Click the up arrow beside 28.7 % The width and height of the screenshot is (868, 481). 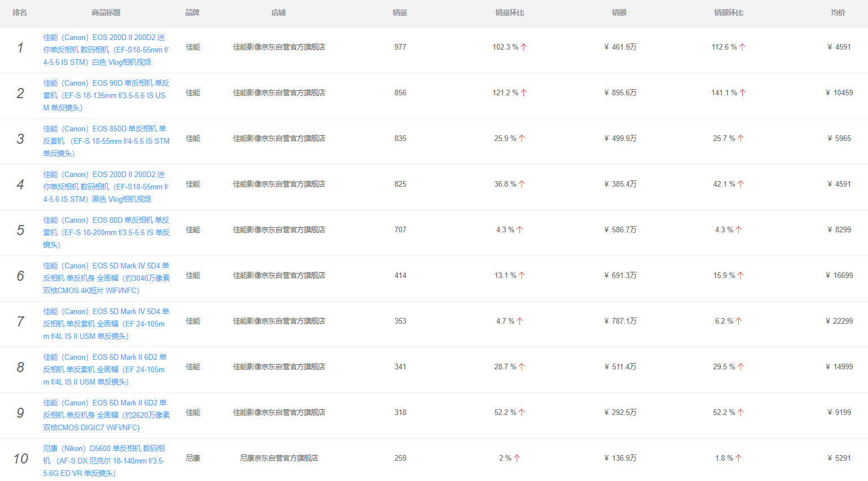[522, 367]
